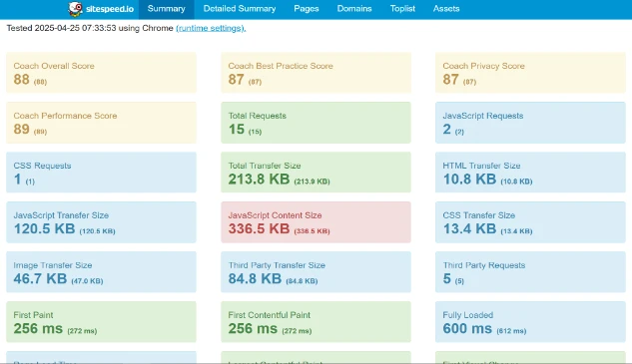Click the sitespeed.io logo icon

coord(75,9)
